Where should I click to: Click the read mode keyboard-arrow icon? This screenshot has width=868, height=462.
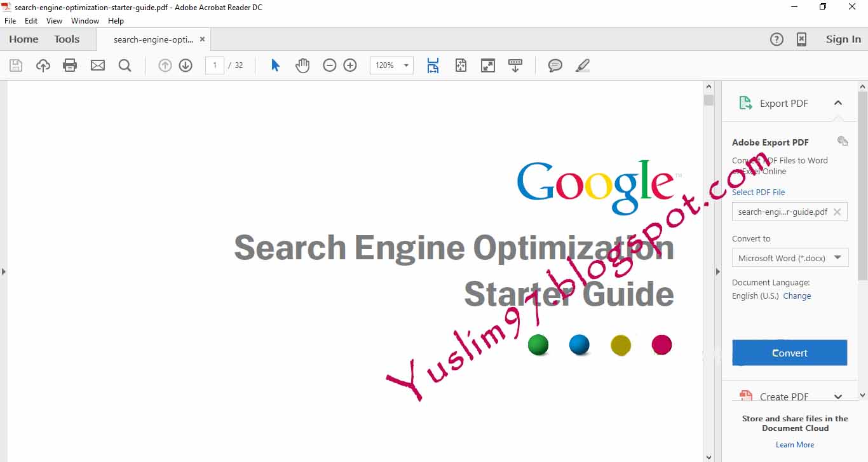tap(515, 65)
